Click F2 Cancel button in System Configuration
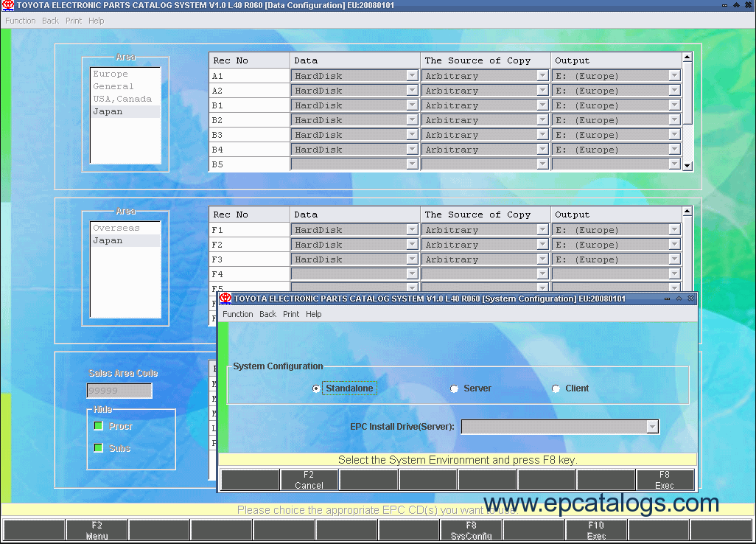 [309, 480]
